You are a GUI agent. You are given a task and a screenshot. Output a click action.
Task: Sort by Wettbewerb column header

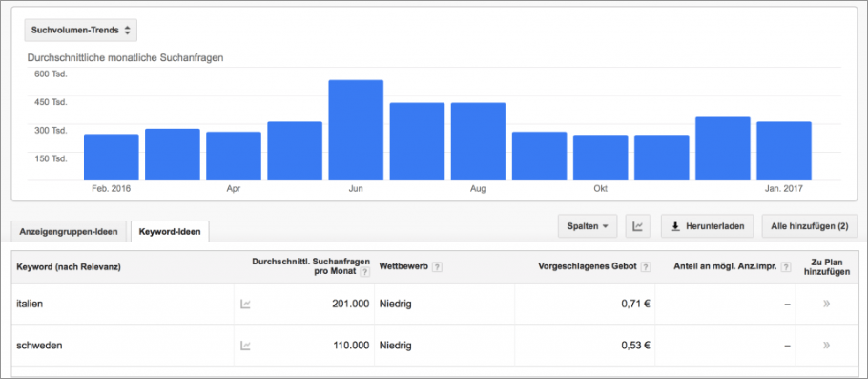coord(403,267)
